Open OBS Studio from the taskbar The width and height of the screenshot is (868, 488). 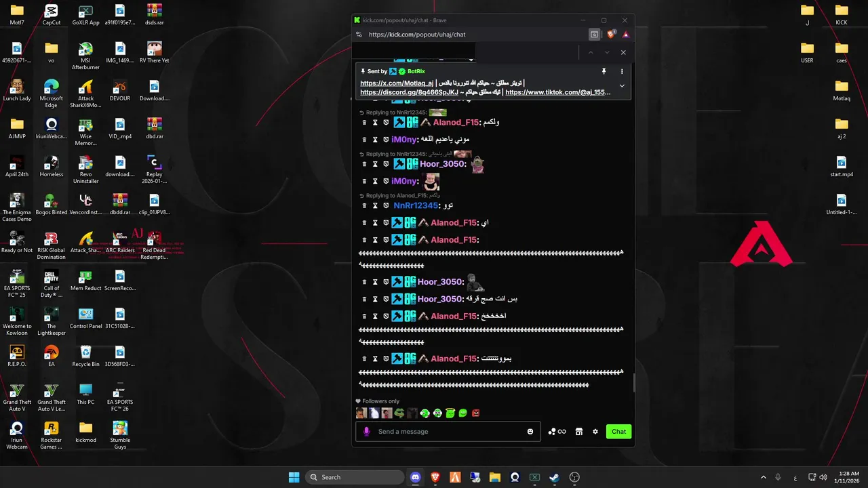(575, 477)
